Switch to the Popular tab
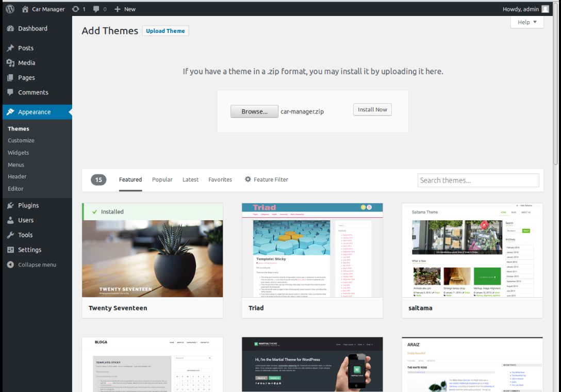Image resolution: width=561 pixels, height=392 pixels. 162,179
